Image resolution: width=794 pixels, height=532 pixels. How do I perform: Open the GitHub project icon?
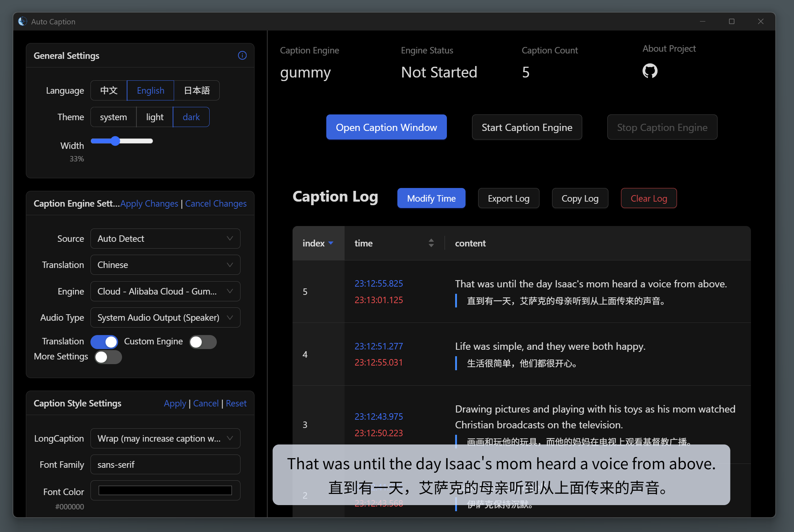tap(650, 71)
